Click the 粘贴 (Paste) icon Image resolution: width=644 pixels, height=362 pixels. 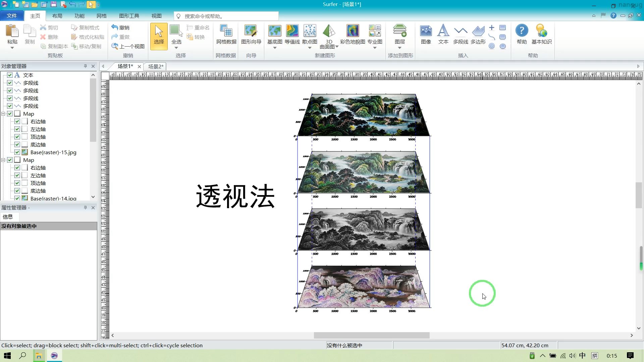pos(12,31)
